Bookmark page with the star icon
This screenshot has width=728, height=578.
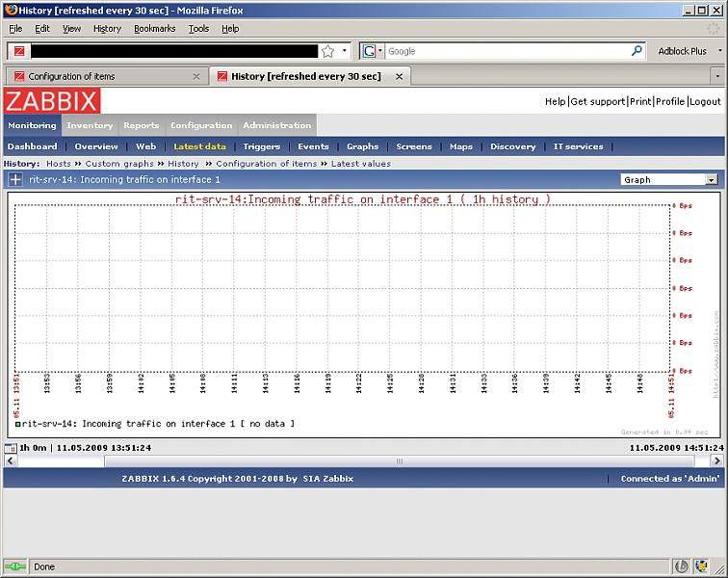click(x=328, y=51)
